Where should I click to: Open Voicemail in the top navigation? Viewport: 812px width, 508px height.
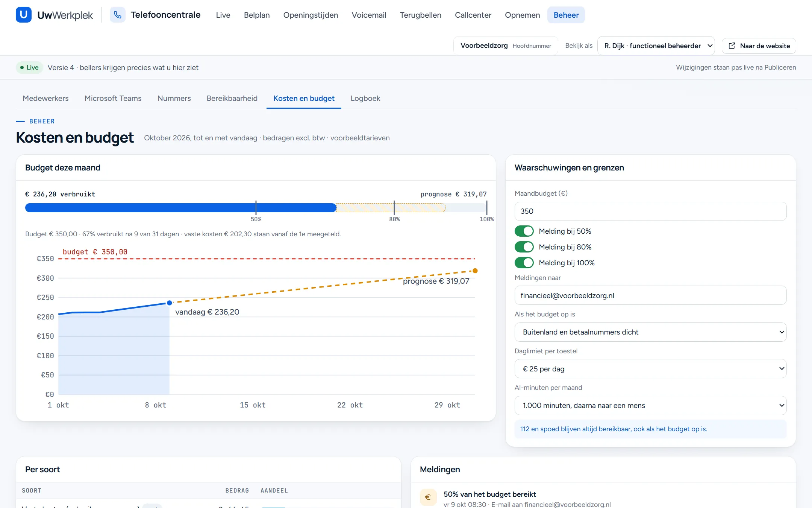[x=369, y=15]
